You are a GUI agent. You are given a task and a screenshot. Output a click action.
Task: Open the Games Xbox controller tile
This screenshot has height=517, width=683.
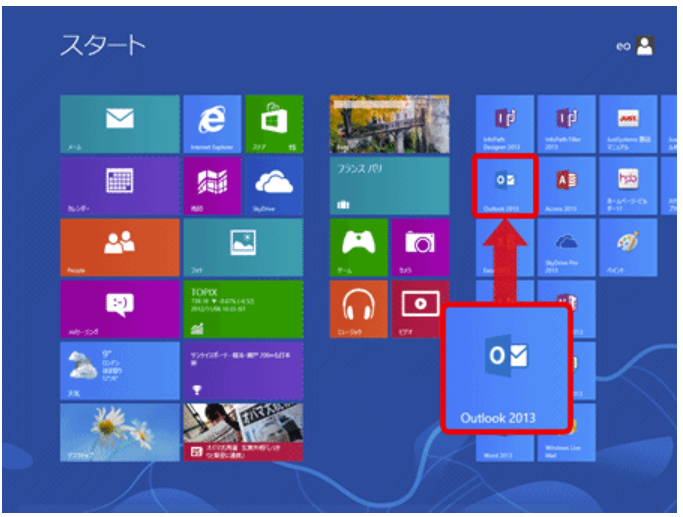coord(358,247)
